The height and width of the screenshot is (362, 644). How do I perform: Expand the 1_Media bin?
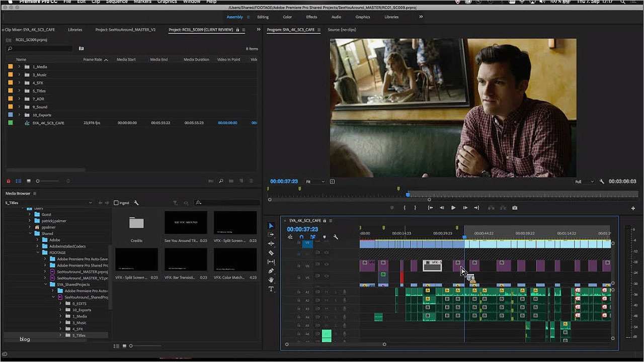coord(19,67)
